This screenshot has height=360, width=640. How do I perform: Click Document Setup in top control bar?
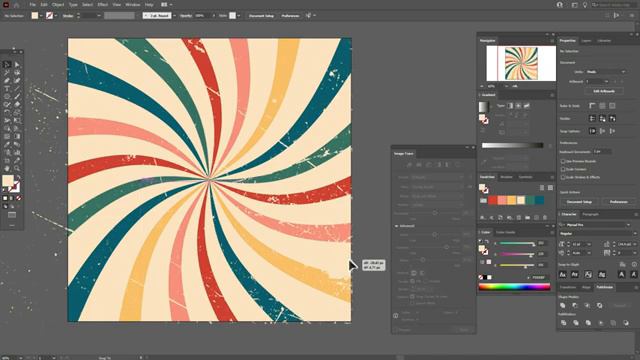pyautogui.click(x=261, y=16)
